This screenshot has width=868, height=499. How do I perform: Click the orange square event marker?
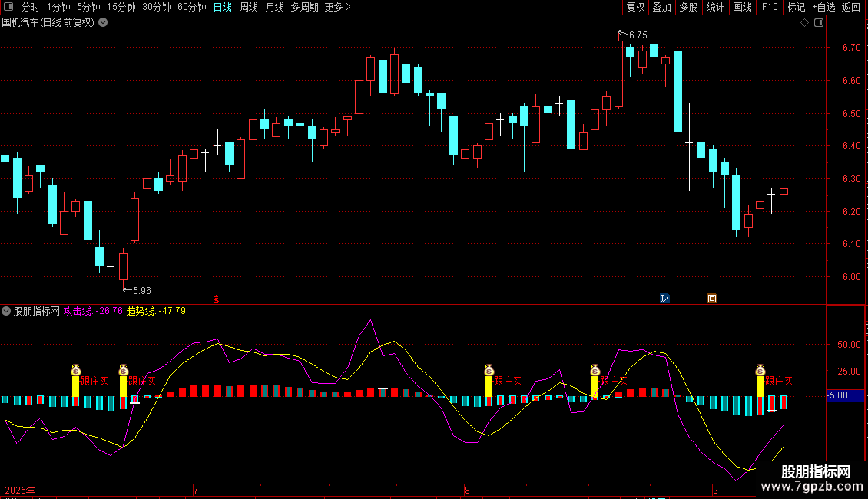point(712,299)
